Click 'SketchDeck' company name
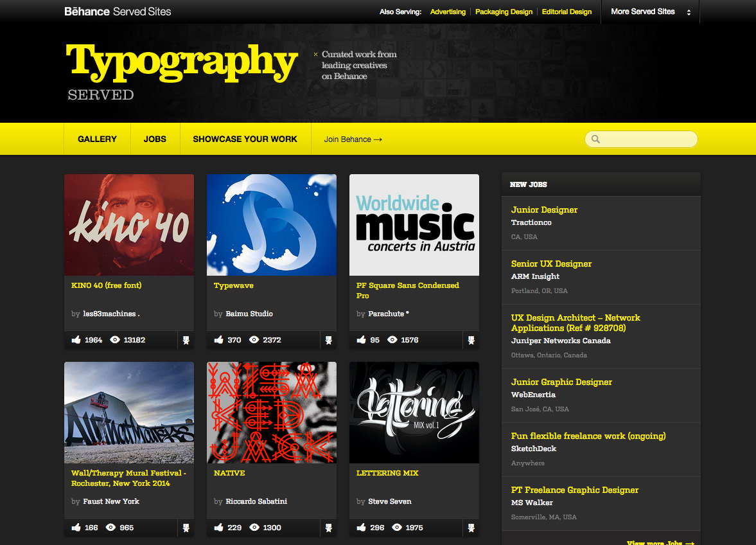Image resolution: width=756 pixels, height=545 pixels. pos(534,449)
